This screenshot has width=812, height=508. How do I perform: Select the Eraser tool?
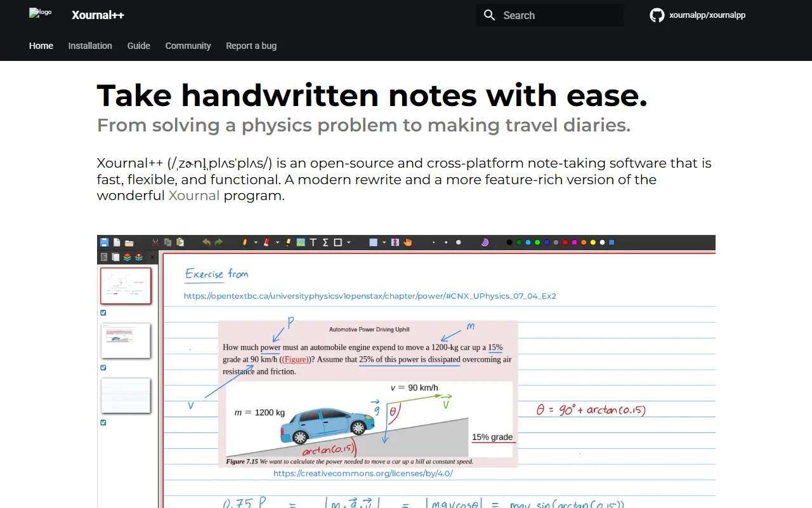coord(266,243)
